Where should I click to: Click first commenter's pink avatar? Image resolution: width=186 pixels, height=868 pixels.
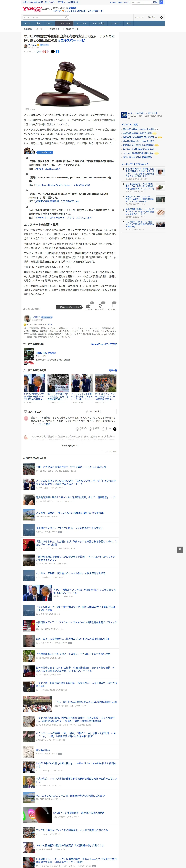[x=26, y=419]
